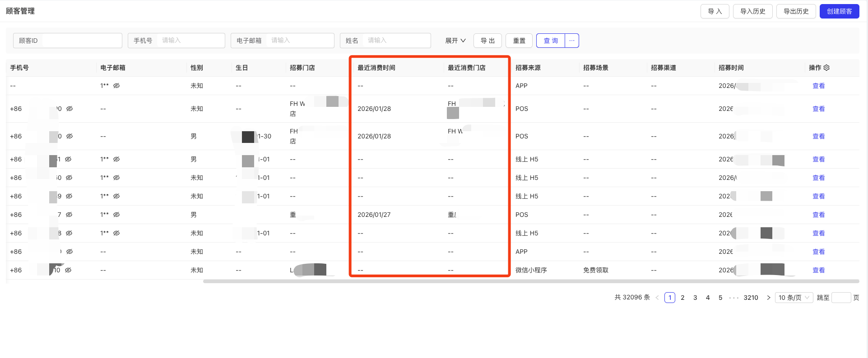This screenshot has height=358, width=868.
Task: Show hidden phone number in last row
Action: click(x=68, y=270)
